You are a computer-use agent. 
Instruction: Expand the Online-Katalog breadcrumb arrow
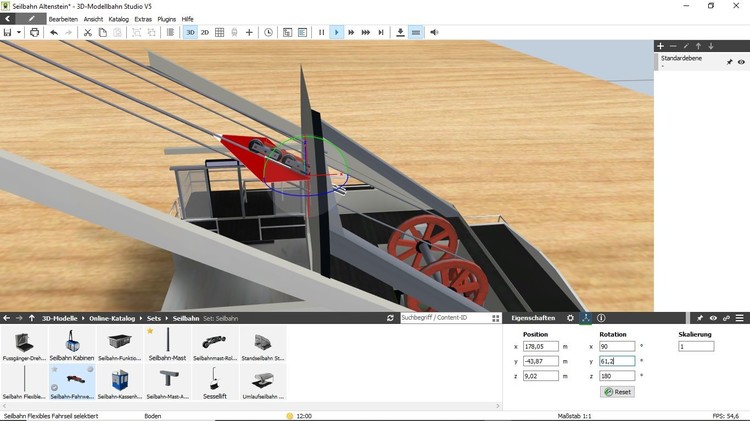[x=141, y=318]
